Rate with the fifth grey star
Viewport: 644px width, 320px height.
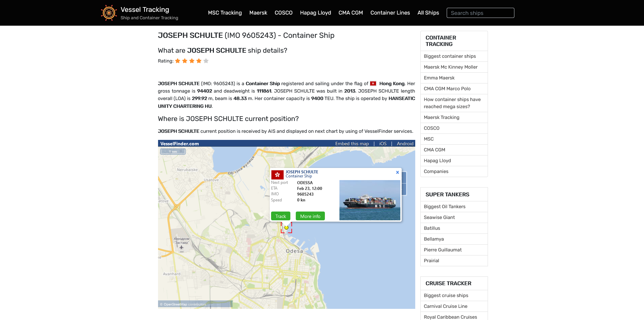pyautogui.click(x=206, y=61)
